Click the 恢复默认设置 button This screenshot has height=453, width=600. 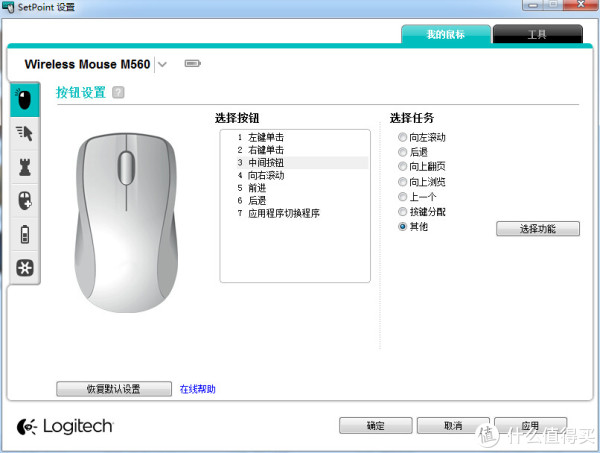[x=114, y=389]
